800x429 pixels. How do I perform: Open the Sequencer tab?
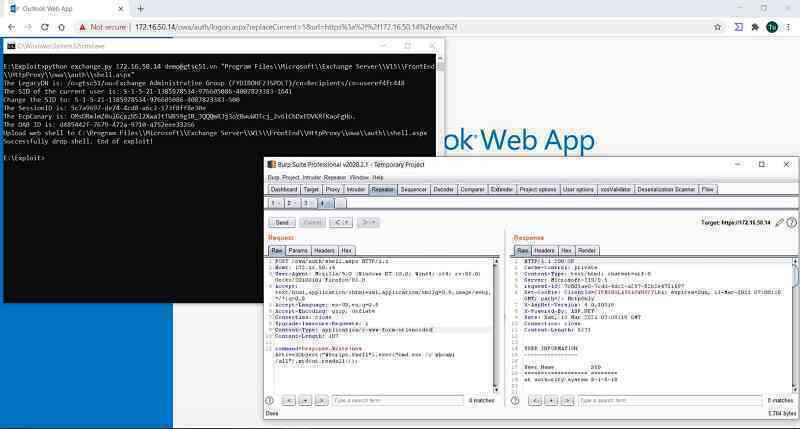click(413, 189)
